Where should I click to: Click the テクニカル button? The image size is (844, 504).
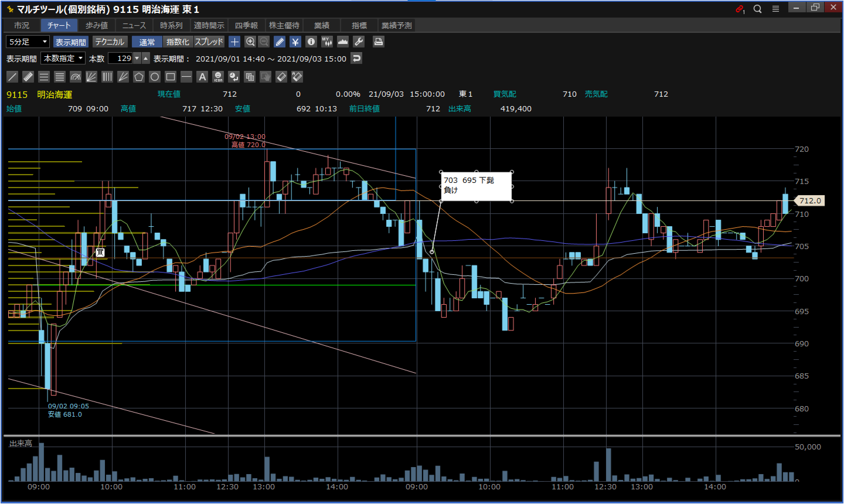[x=109, y=42]
